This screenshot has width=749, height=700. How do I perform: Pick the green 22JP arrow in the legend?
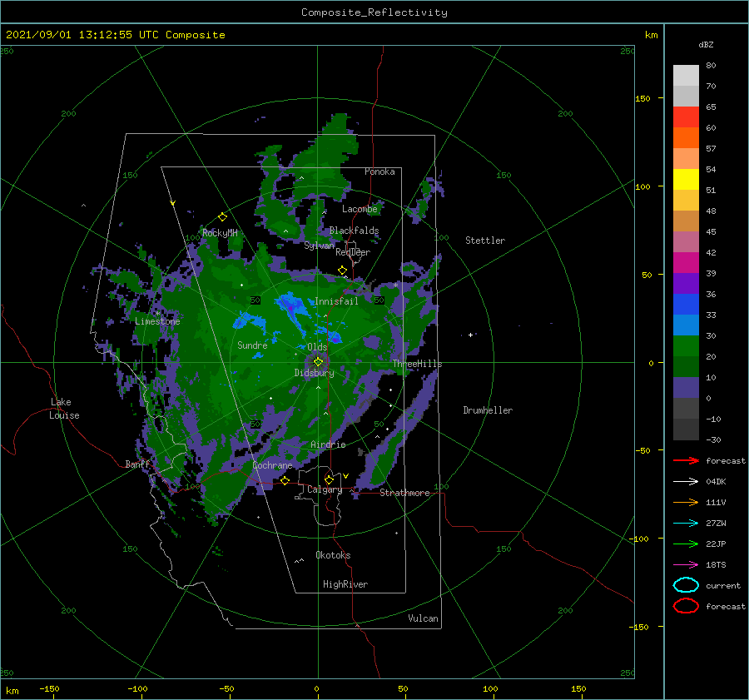[x=686, y=544]
